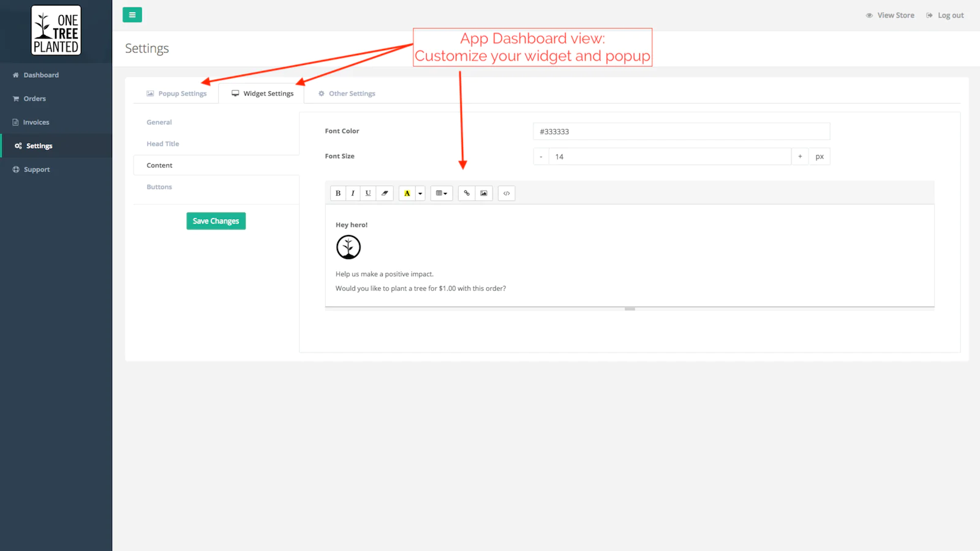Open View Store in the header
The image size is (980, 551).
click(x=890, y=15)
